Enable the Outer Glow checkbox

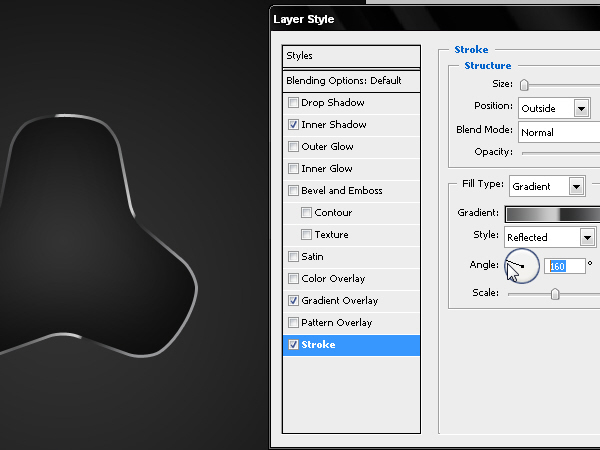tap(293, 147)
